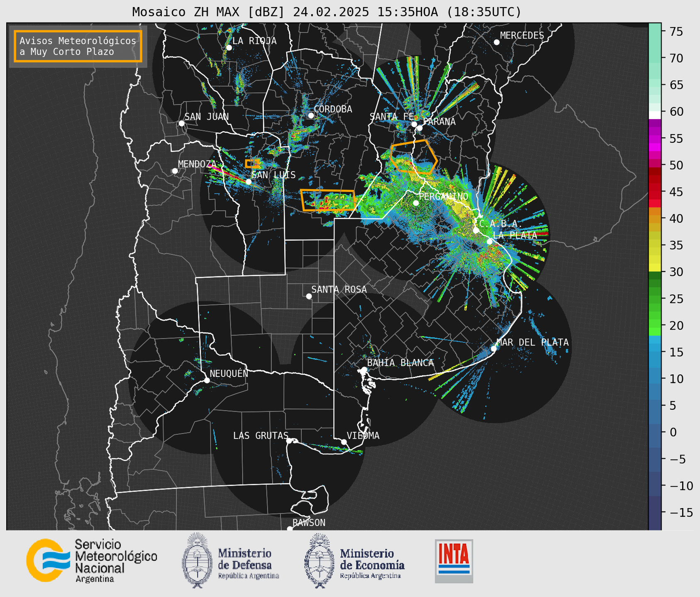Click the blue 10 dBZ color band

[x=655, y=378]
